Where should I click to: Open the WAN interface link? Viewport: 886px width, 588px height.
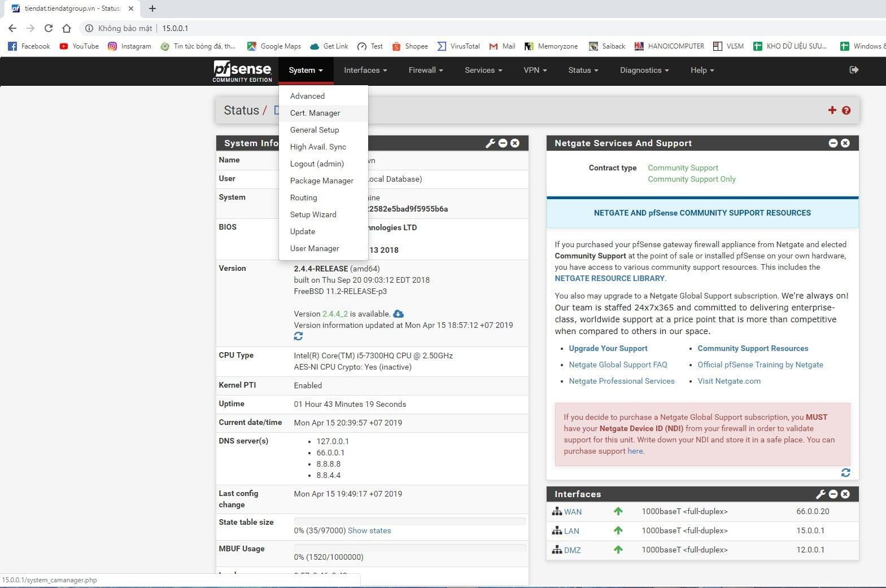click(x=573, y=512)
